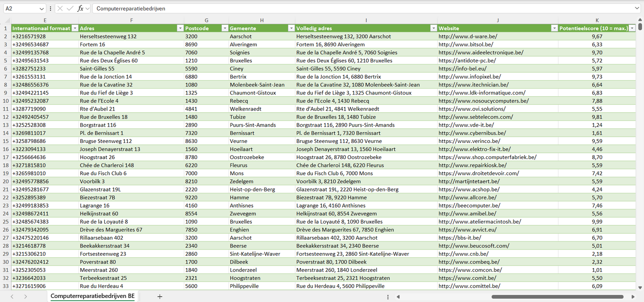Click the https://www.ateliermacintosh.be/ website cell
644x302 pixels.
pyautogui.click(x=480, y=221)
